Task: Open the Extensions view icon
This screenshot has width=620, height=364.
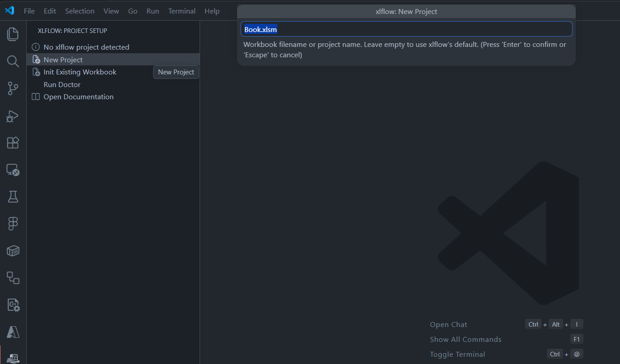Action: click(13, 143)
